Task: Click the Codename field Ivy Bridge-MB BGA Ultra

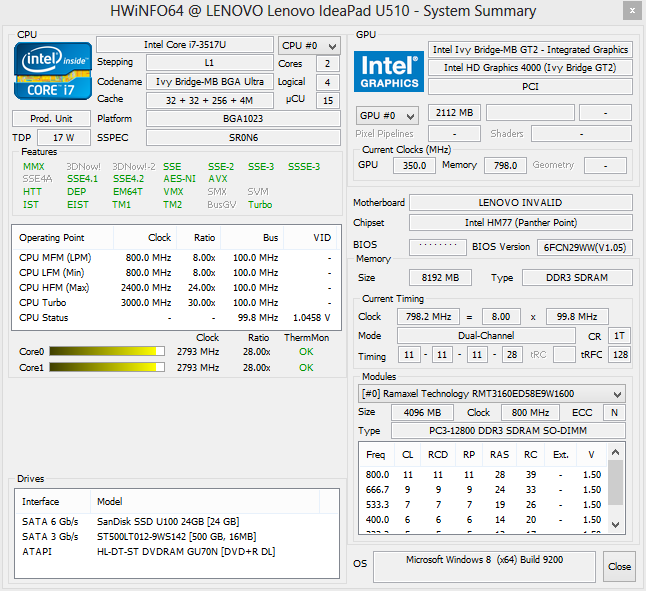Action: 209,81
